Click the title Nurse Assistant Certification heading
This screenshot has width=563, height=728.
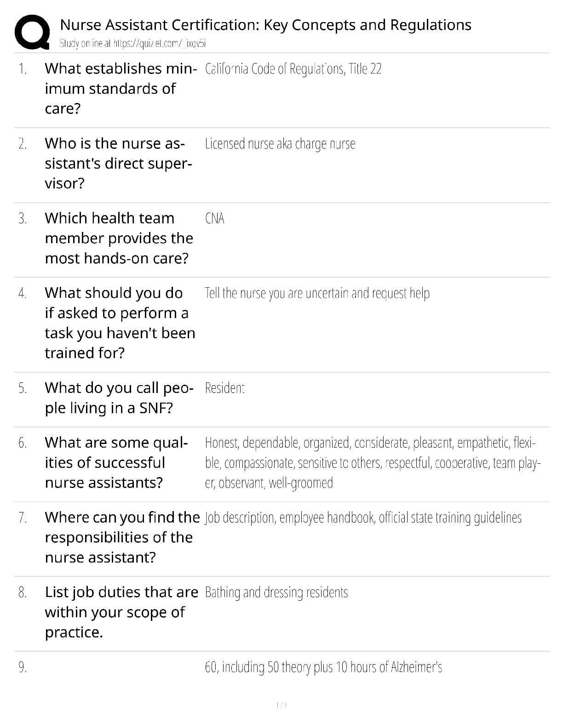265,25
